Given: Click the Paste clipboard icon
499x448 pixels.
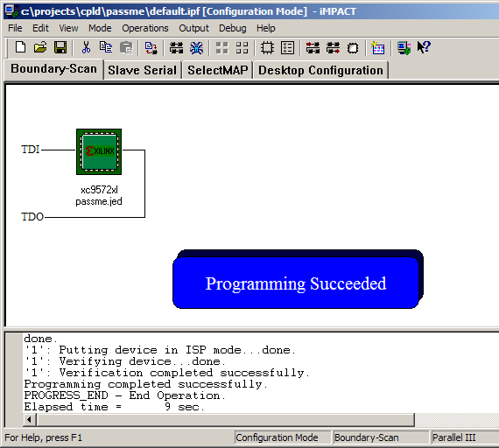Looking at the screenshot, I should coord(126,48).
